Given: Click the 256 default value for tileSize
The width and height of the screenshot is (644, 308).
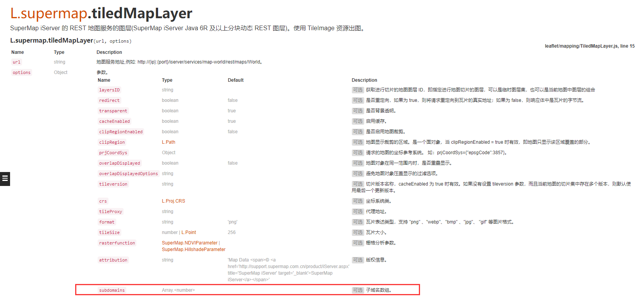Looking at the screenshot, I should (232, 232).
